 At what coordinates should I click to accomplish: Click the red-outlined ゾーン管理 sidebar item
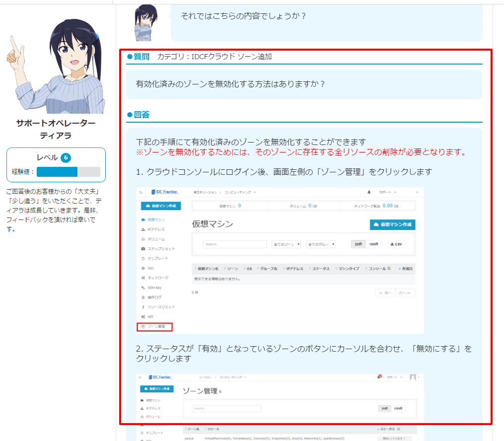[x=154, y=327]
